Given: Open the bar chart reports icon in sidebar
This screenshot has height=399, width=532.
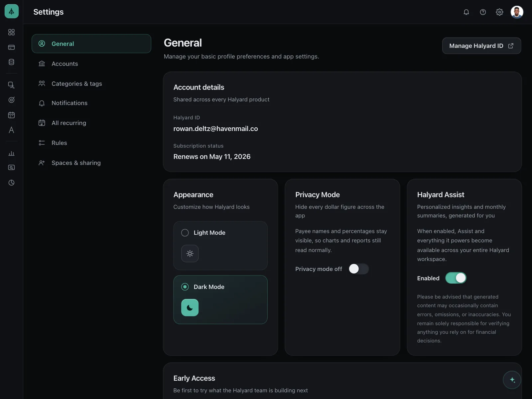Looking at the screenshot, I should (11, 153).
